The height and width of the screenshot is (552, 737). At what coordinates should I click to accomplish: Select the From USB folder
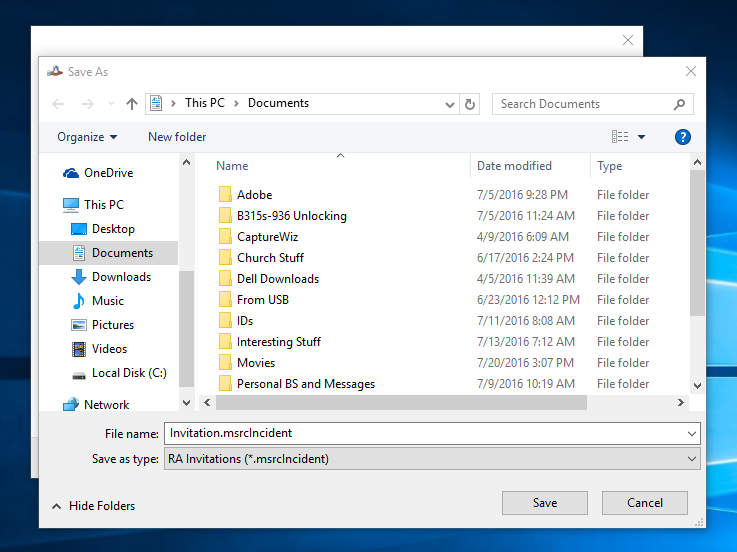coord(263,300)
